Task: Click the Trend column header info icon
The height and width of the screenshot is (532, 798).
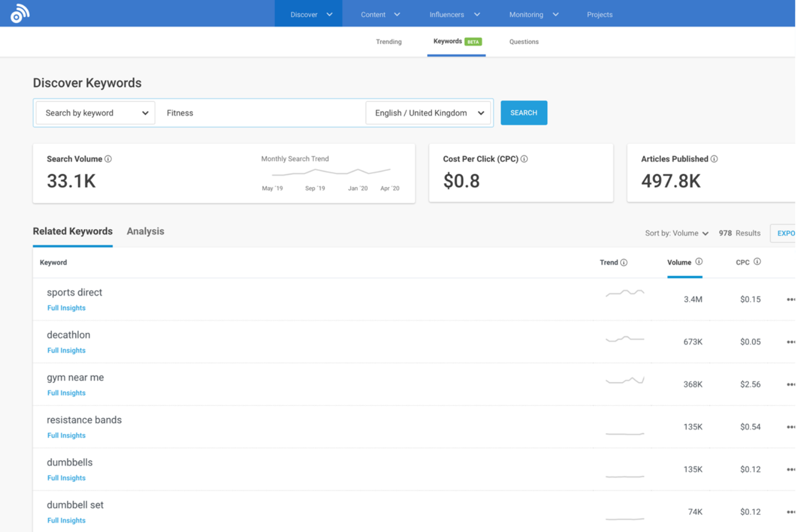Action: [x=625, y=262]
